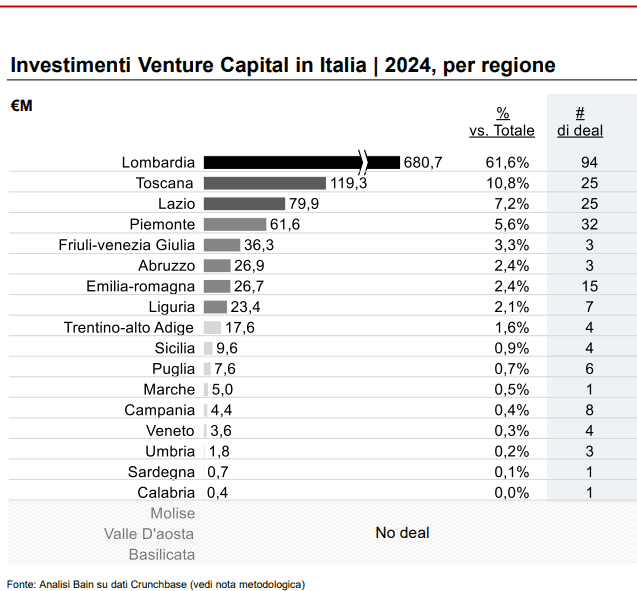637x591 pixels.
Task: Click the black Lombardia bar
Action: 301,162
